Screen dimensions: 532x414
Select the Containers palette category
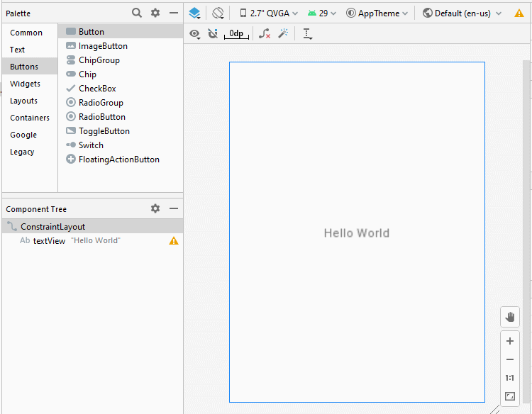tap(30, 118)
